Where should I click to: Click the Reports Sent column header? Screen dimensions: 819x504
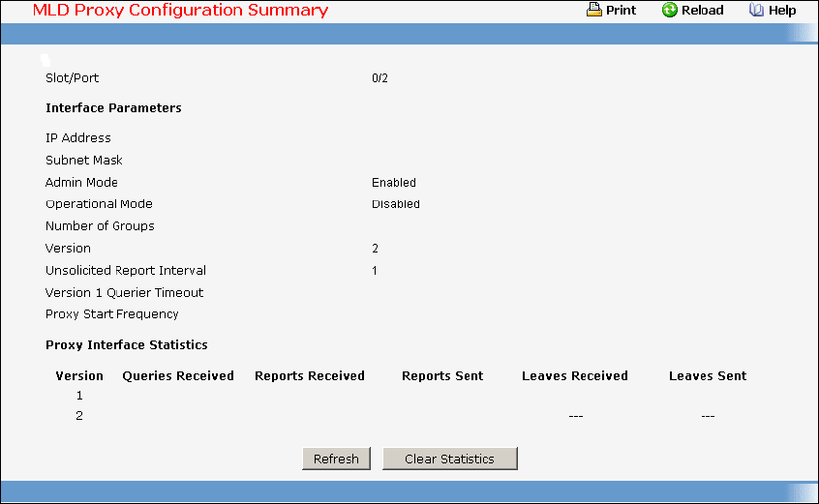tap(442, 375)
